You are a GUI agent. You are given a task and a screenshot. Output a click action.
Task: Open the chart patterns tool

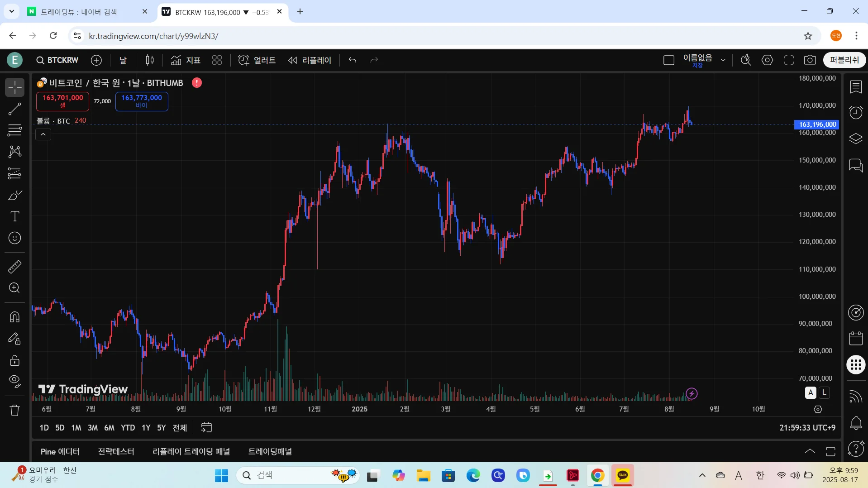pos(14,152)
